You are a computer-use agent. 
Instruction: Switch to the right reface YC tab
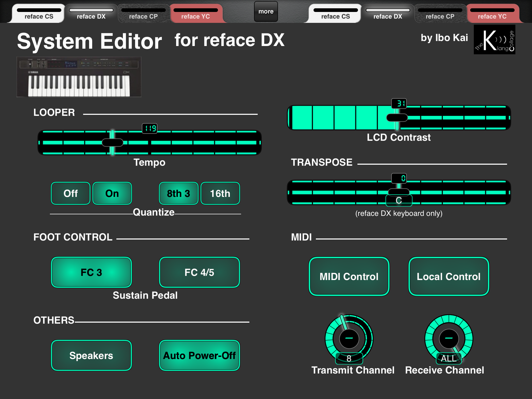492,14
